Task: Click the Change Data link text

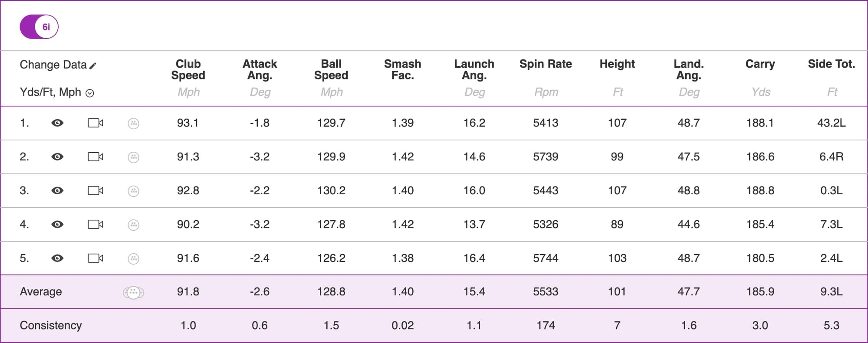Action: [53, 65]
